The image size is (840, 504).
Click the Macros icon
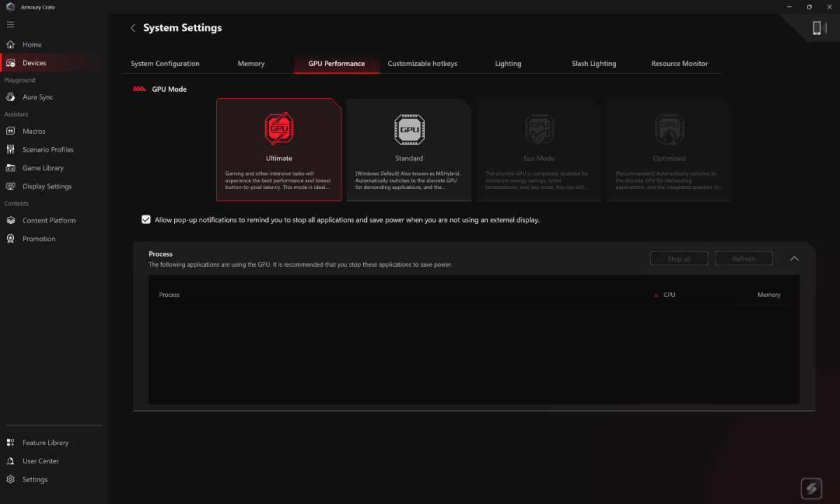(x=10, y=132)
